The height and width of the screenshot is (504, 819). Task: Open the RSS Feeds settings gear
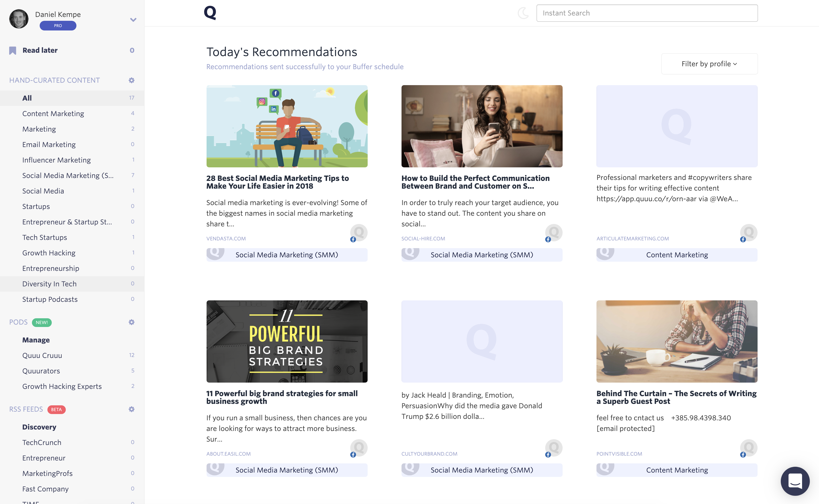tap(132, 409)
